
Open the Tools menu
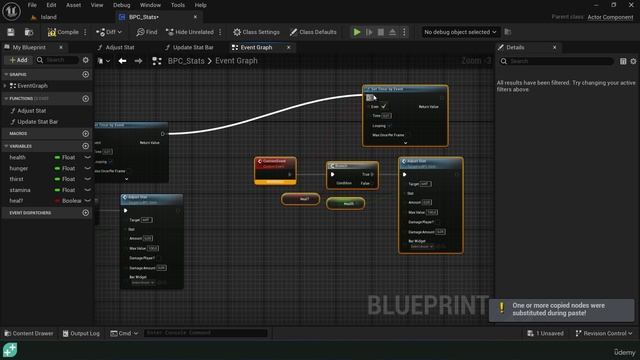click(x=178, y=5)
